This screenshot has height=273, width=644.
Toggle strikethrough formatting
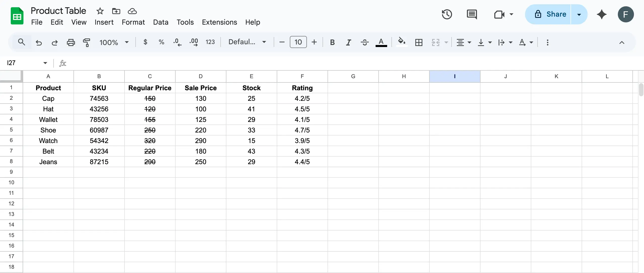coord(365,42)
